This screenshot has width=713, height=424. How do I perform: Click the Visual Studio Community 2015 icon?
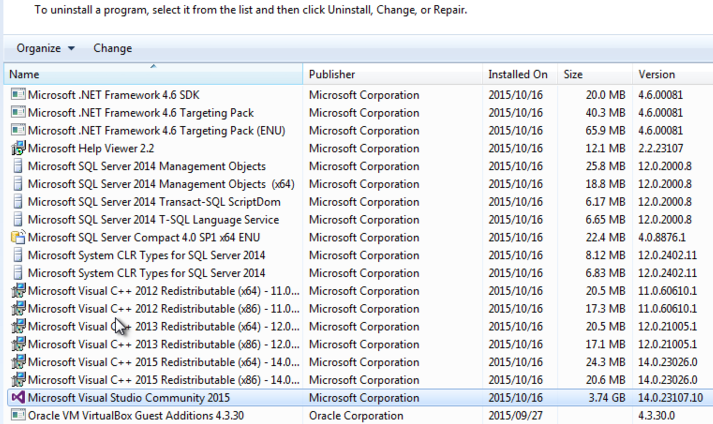click(x=17, y=398)
